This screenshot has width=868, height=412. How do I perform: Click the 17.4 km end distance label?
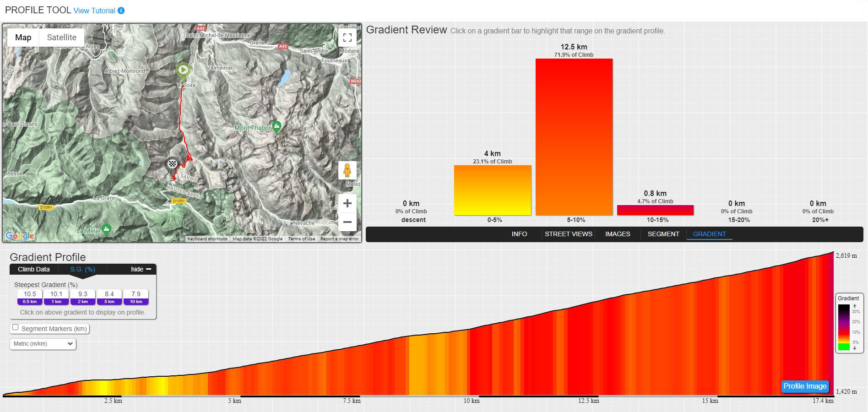[x=823, y=401]
